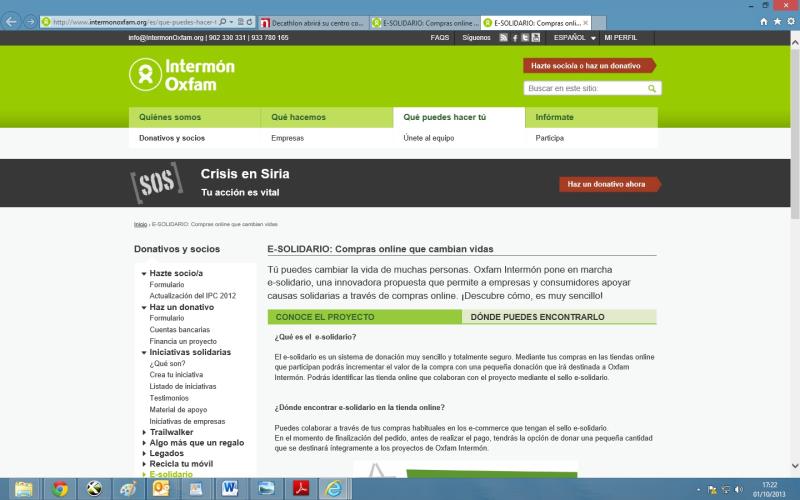Screen dimensions: 800x500
Task: Click Hazte socio/a o haz un donativo
Action: point(589,66)
